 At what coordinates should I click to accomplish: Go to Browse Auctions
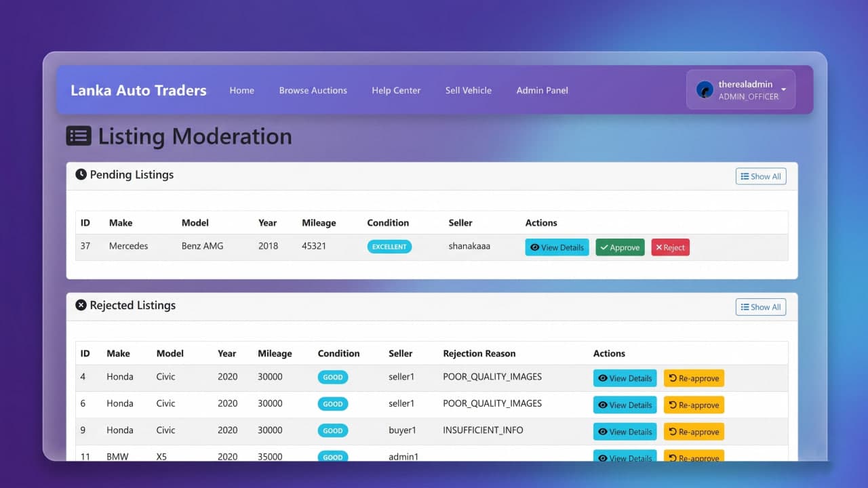(313, 90)
